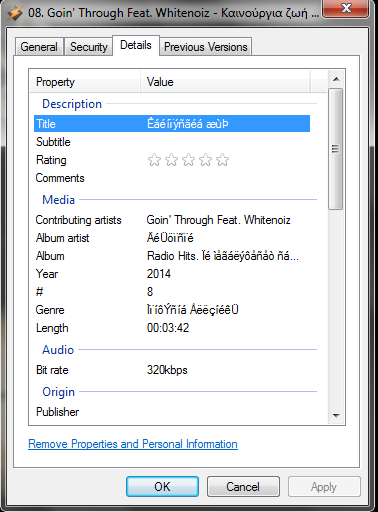This screenshot has width=378, height=512.
Task: Switch to the General tab
Action: [x=39, y=47]
